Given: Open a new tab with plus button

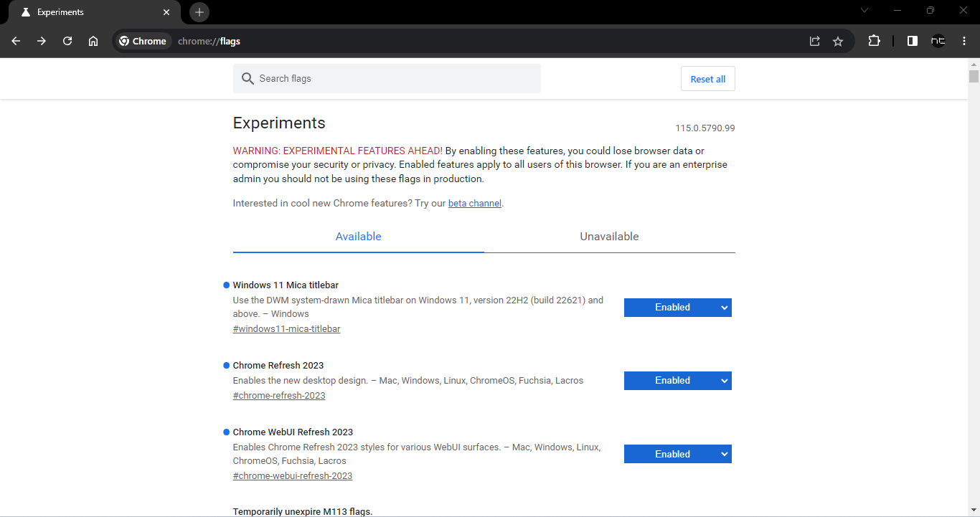Looking at the screenshot, I should click(x=199, y=12).
